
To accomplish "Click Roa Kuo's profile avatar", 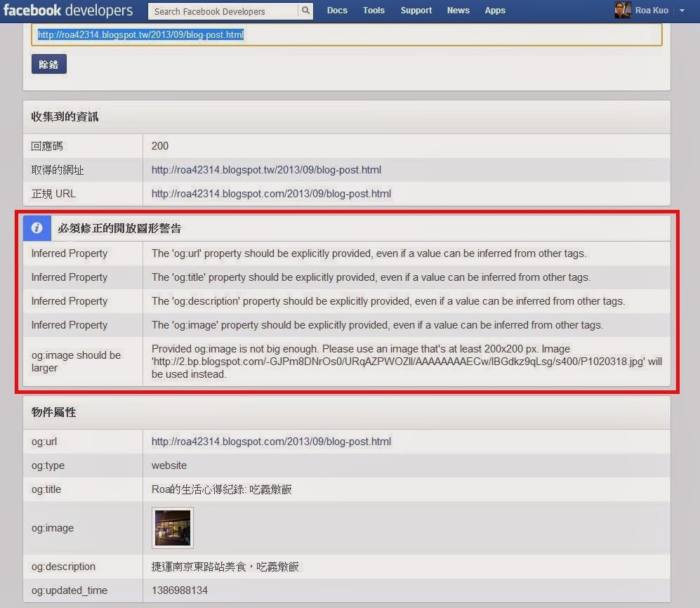I will pos(622,10).
